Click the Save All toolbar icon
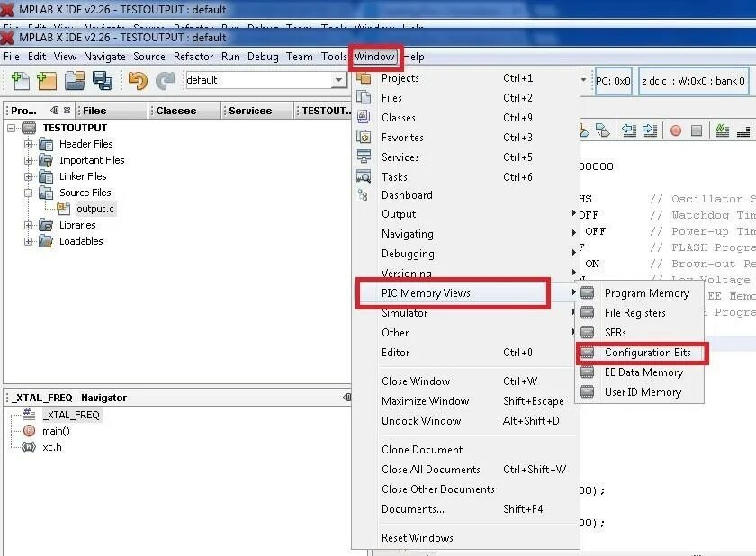Viewport: 756px width, 556px height. 103,80
